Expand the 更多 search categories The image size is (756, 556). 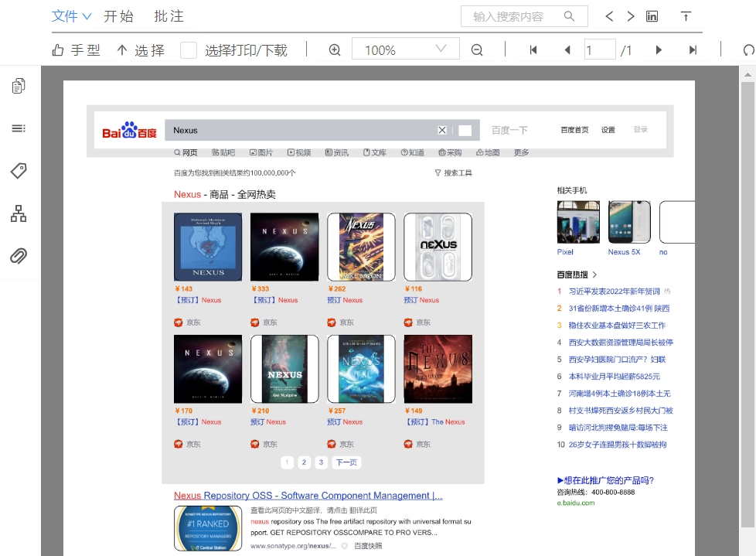(x=521, y=152)
